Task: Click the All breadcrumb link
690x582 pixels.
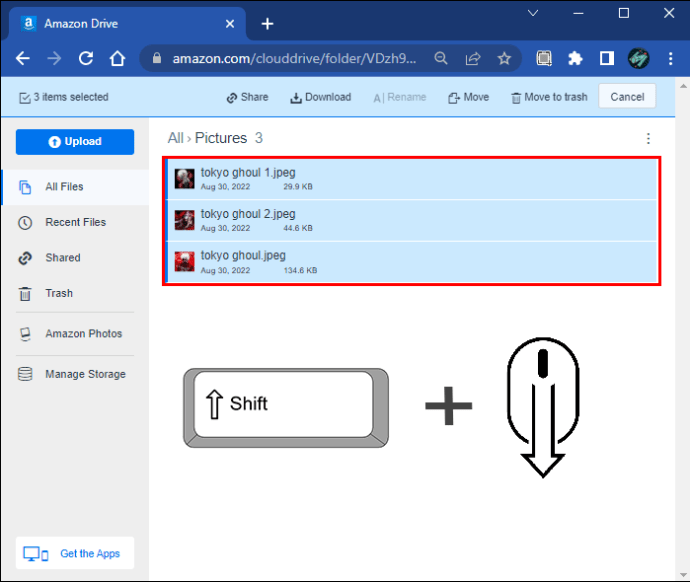Action: pyautogui.click(x=175, y=138)
